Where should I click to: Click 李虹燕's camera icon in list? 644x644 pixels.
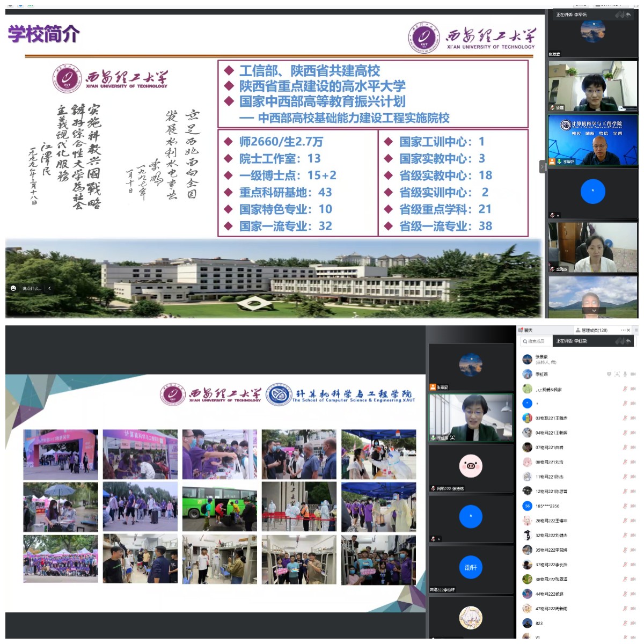click(x=633, y=374)
